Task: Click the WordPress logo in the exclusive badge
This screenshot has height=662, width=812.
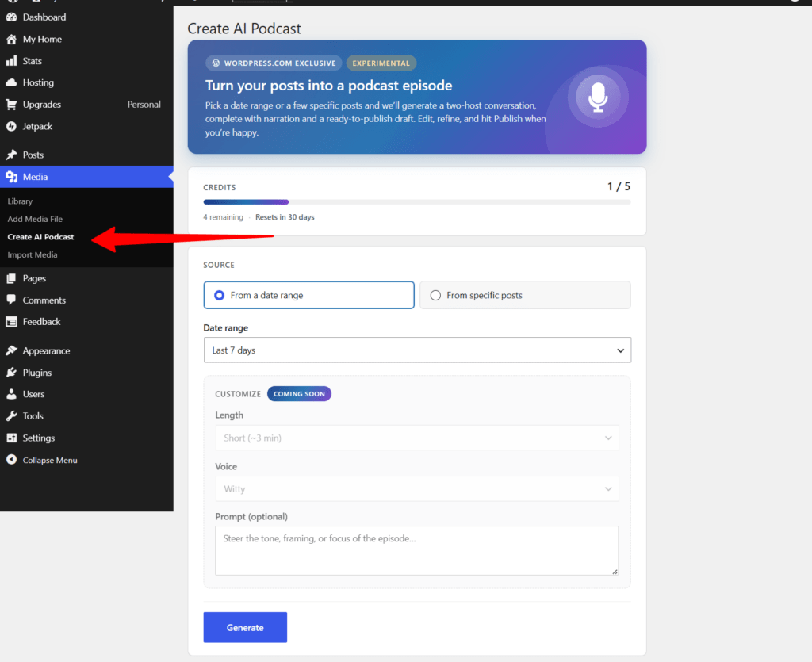Action: pyautogui.click(x=216, y=63)
